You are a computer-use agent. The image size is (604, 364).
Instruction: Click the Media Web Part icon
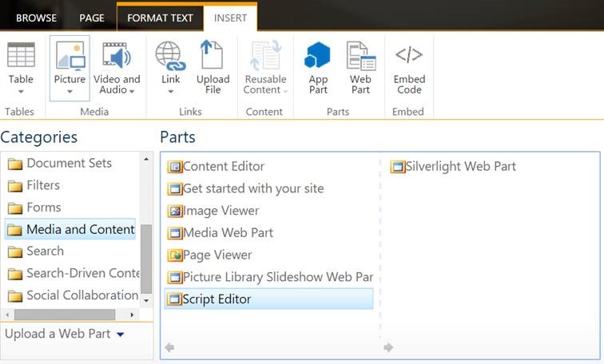(175, 233)
